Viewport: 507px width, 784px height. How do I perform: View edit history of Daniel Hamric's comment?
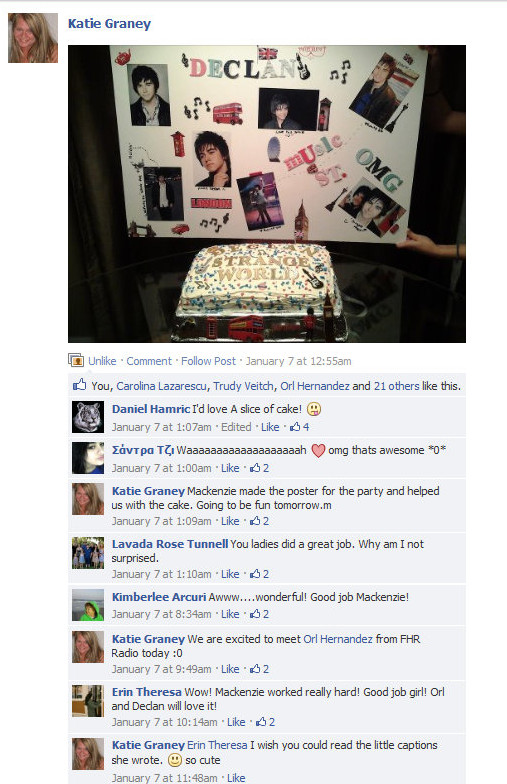[236, 427]
